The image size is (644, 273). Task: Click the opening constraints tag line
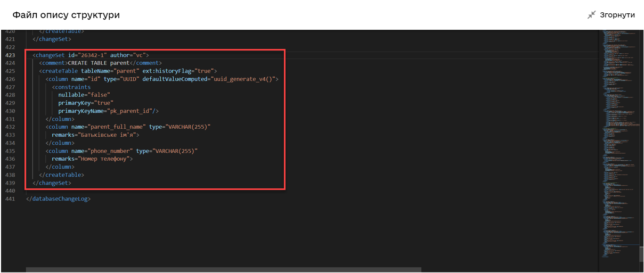coord(71,87)
